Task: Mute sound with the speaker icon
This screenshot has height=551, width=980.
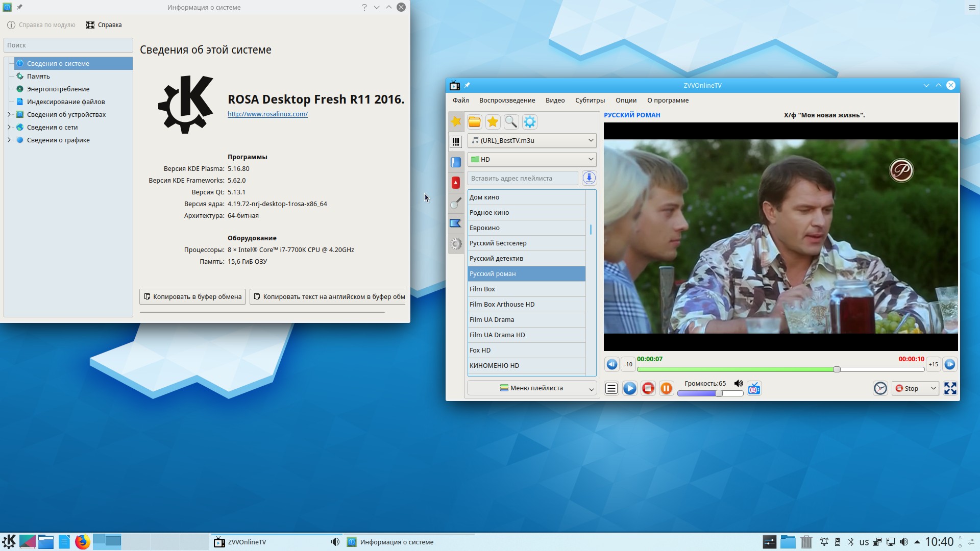Action: coord(738,384)
